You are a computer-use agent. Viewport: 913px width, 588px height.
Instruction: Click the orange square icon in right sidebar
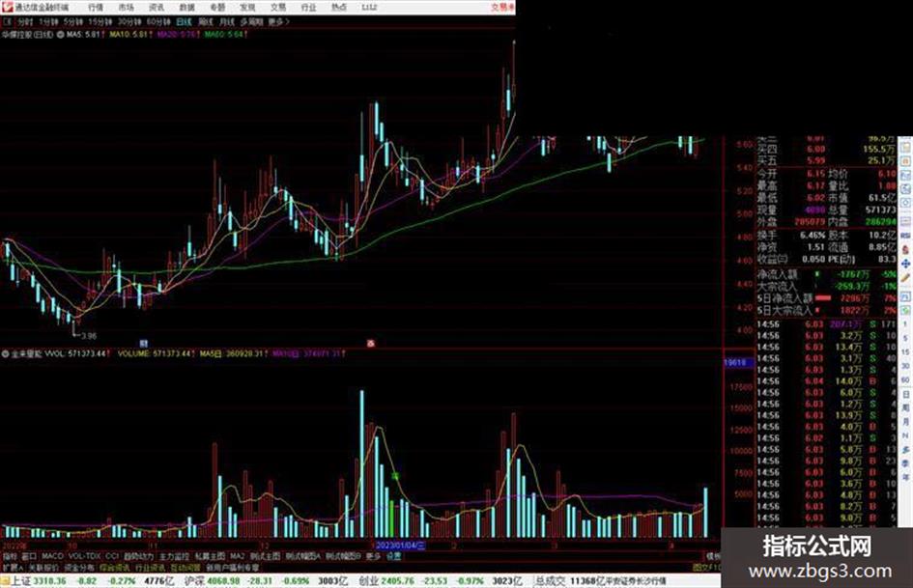(x=906, y=160)
